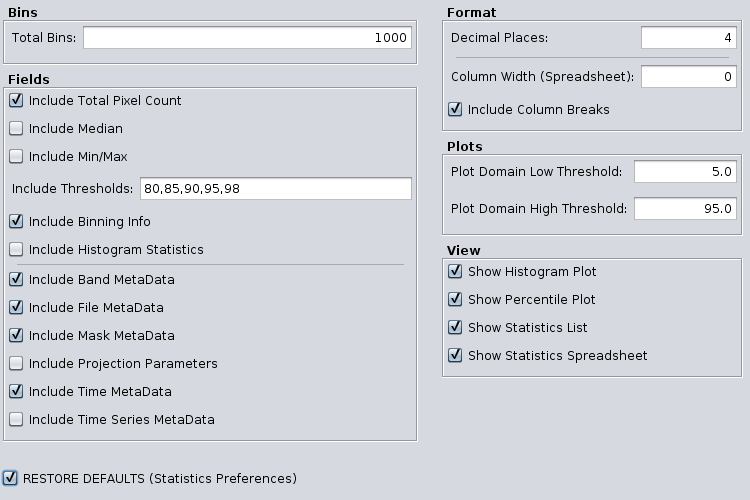This screenshot has width=750, height=500.
Task: Click Plot Domain High Threshold field
Action: (685, 209)
